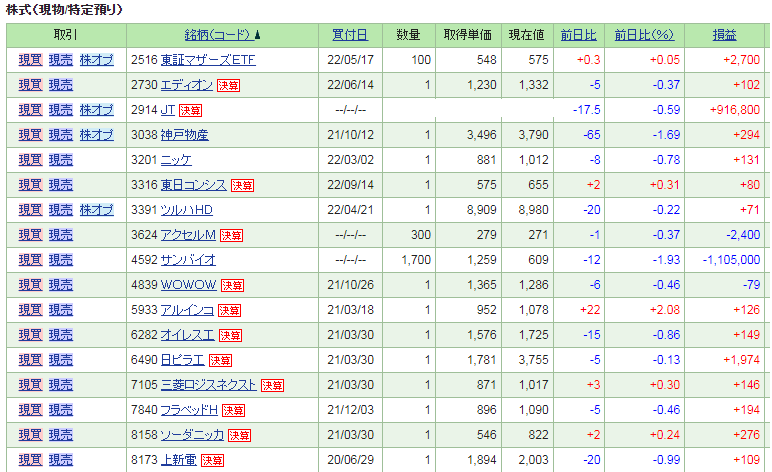Open stock page サンバイオ
The width and height of the screenshot is (772, 472).
click(x=188, y=260)
